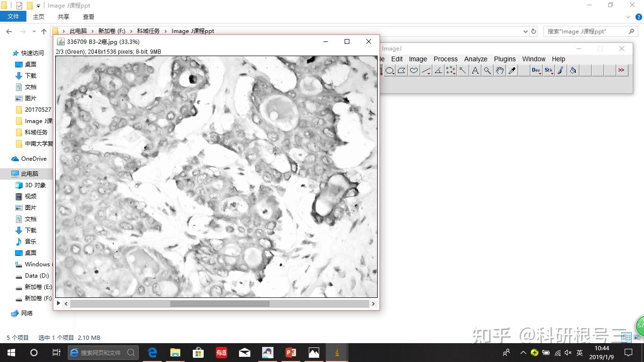The height and width of the screenshot is (362, 644).
Task: Select the Polygon selection tool
Action: (402, 71)
